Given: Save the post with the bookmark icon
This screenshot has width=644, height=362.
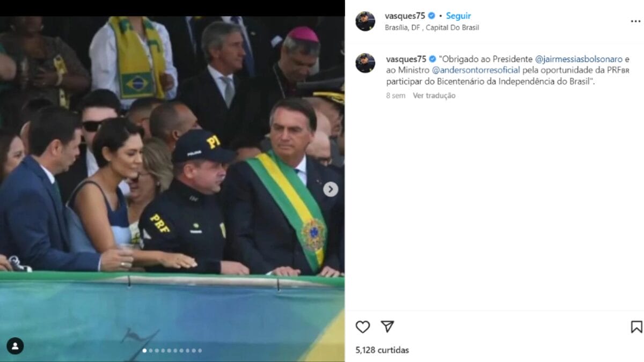Looking at the screenshot, I should coord(636,327).
